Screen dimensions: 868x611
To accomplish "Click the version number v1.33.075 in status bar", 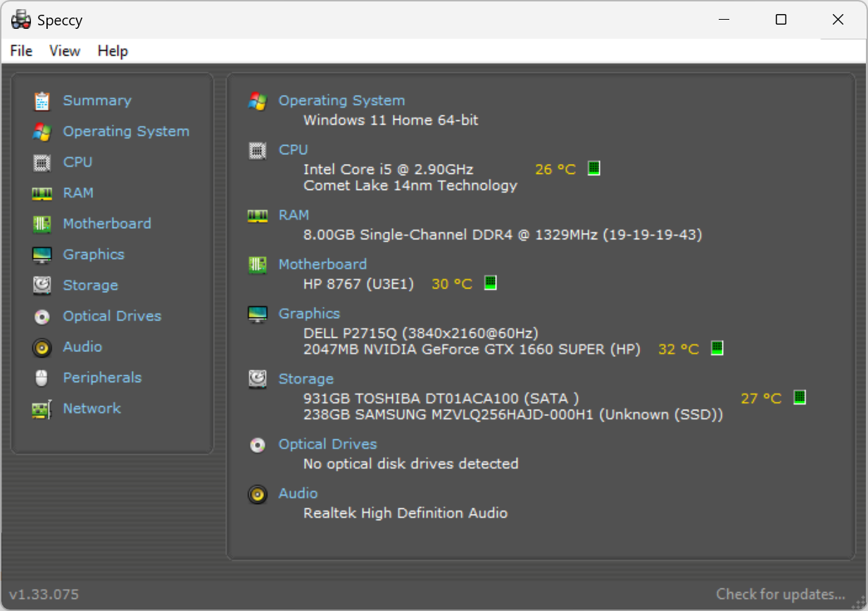I will tap(44, 595).
